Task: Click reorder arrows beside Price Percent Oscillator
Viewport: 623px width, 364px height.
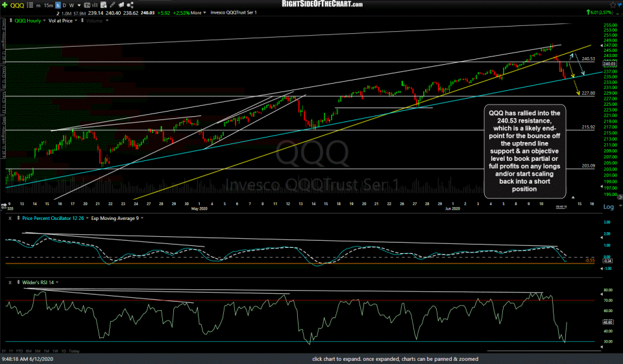Action: click(x=18, y=218)
